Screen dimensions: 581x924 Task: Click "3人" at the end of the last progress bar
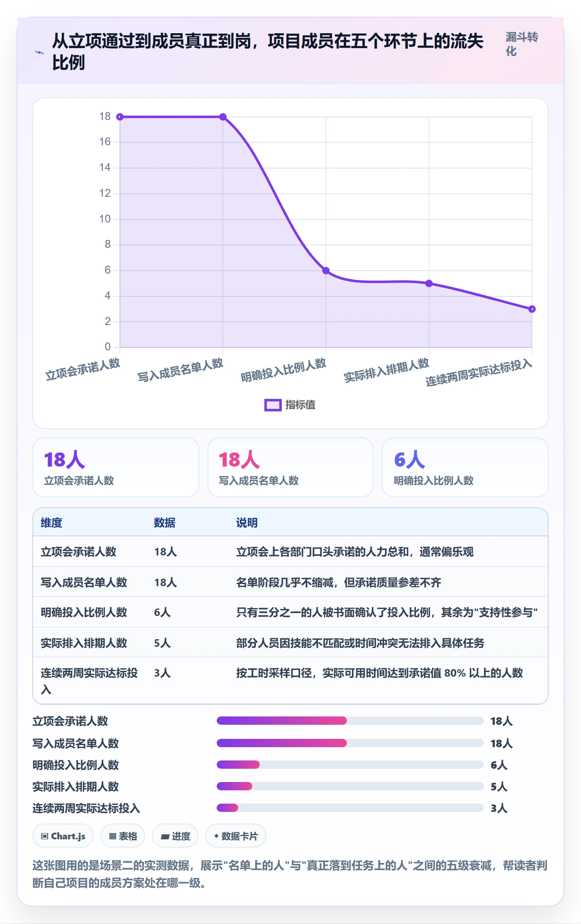(499, 808)
